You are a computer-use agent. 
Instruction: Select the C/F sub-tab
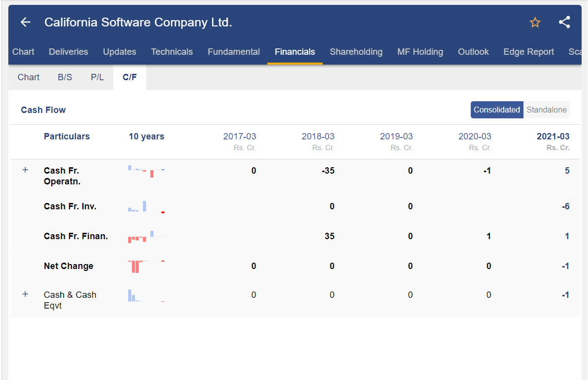[x=130, y=77]
